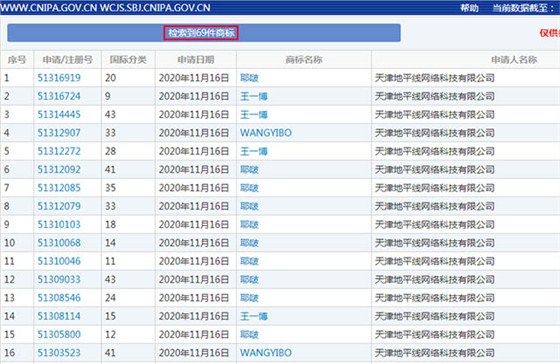Click the 申请日期 column header
The image size is (560, 364).
(x=196, y=60)
